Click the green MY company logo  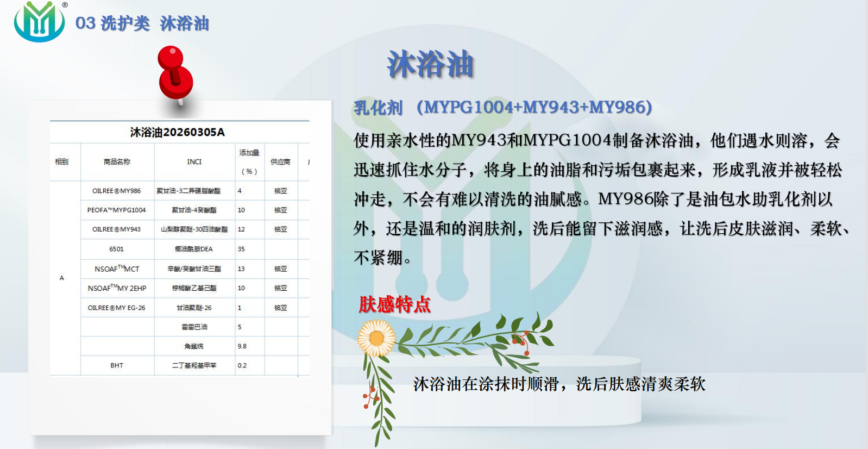click(x=39, y=22)
